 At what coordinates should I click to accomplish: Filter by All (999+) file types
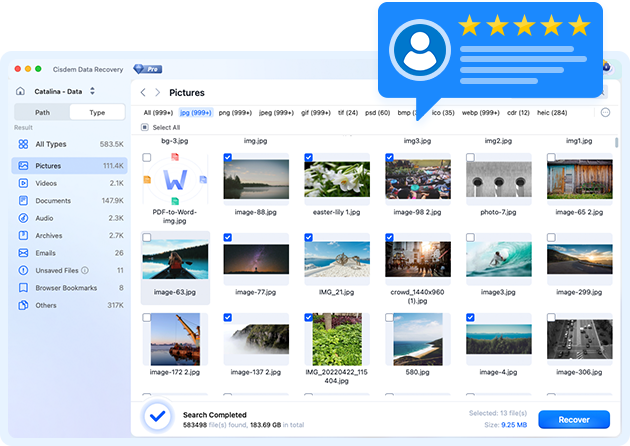coord(158,113)
